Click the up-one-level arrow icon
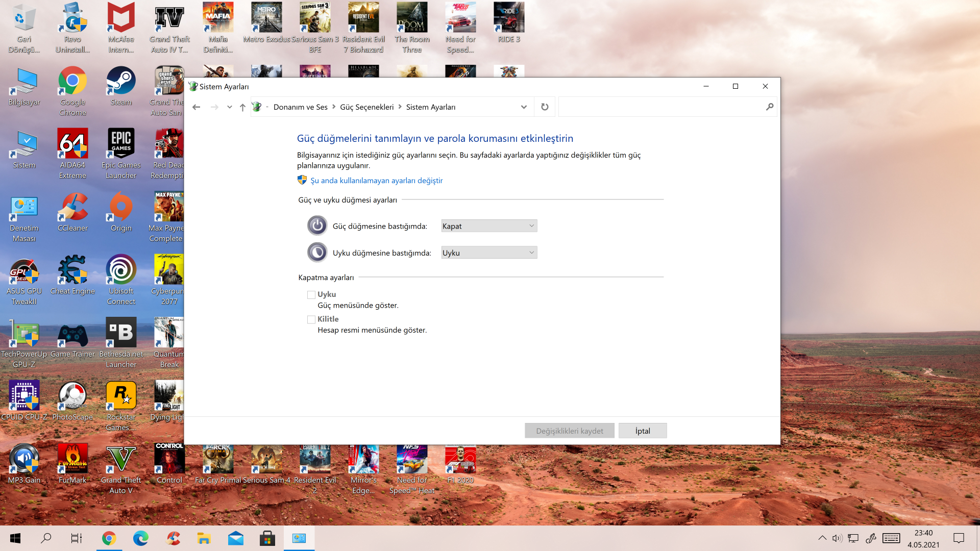The height and width of the screenshot is (551, 980). (242, 107)
